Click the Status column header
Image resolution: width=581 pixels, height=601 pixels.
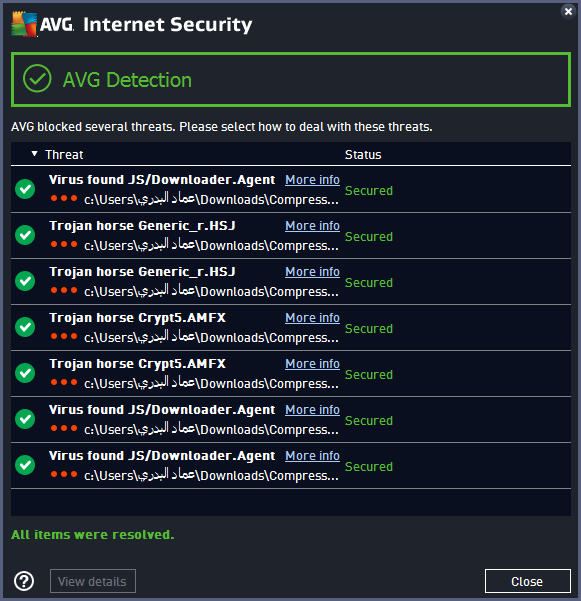363,154
